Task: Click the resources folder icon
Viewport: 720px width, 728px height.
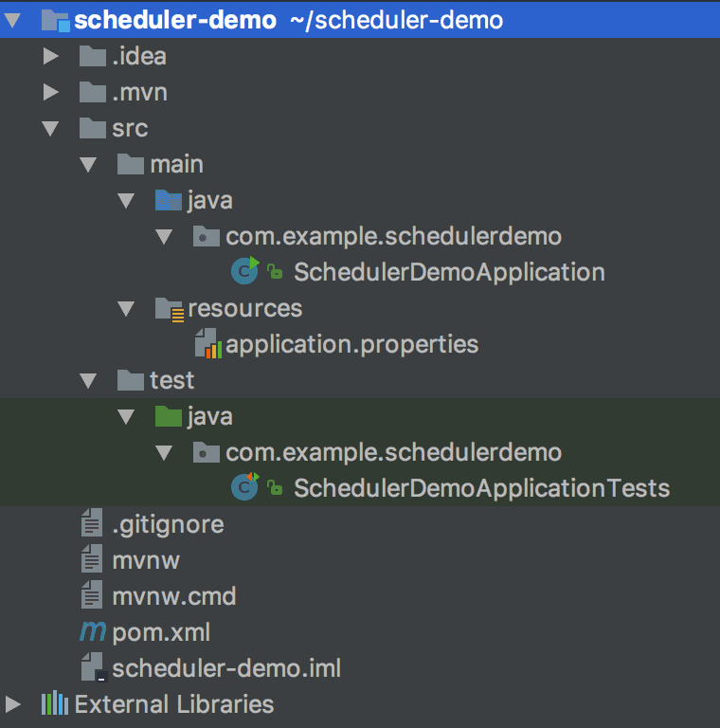Action: (168, 308)
